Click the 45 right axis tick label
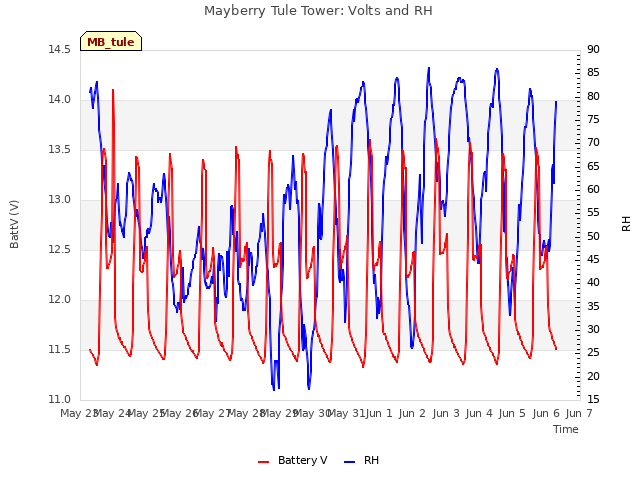The height and width of the screenshot is (480, 640). (593, 260)
